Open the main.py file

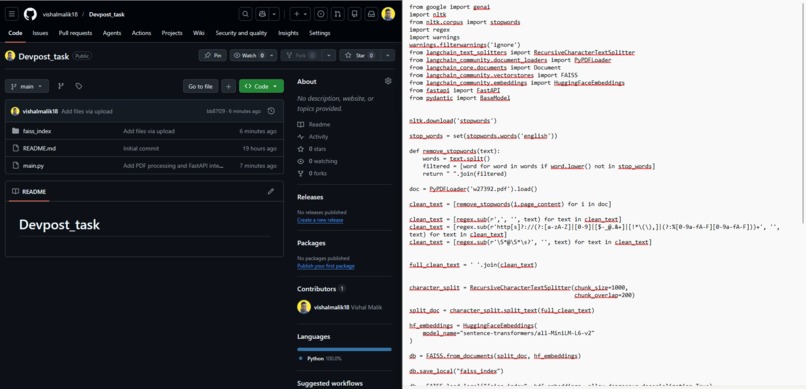point(33,165)
